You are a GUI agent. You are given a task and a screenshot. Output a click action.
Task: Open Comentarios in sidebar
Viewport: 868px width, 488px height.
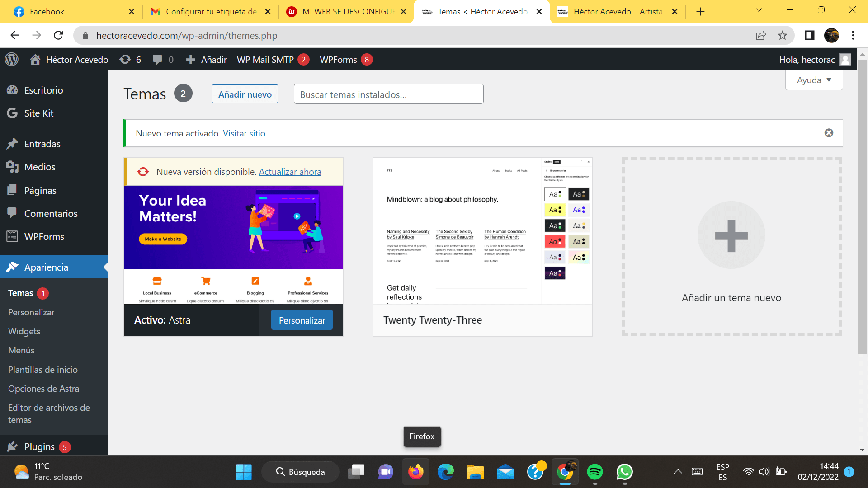pos(51,213)
